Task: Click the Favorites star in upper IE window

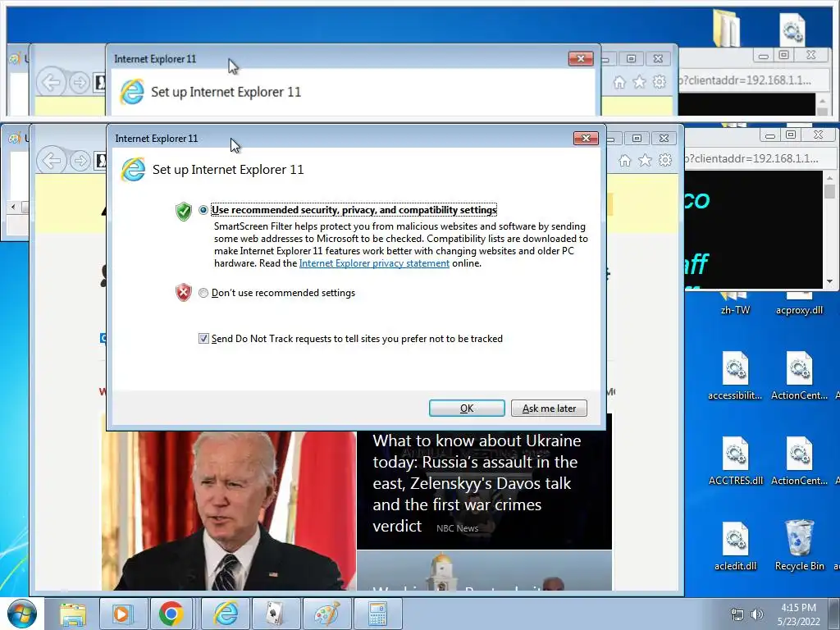Action: pyautogui.click(x=639, y=82)
